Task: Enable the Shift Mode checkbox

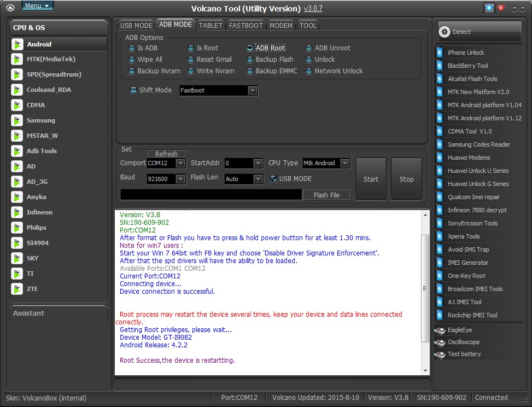Action: (133, 90)
